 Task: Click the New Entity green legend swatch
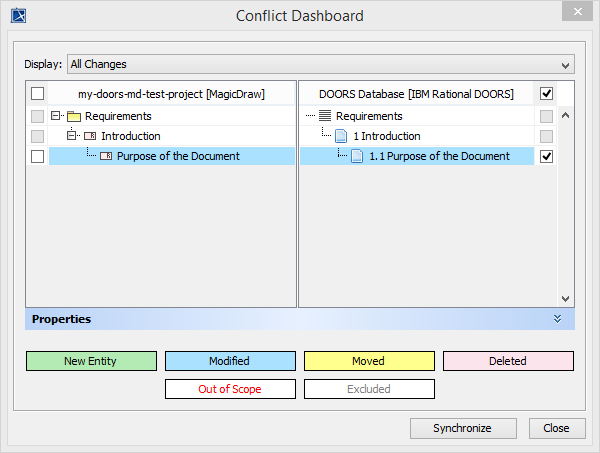pos(91,361)
